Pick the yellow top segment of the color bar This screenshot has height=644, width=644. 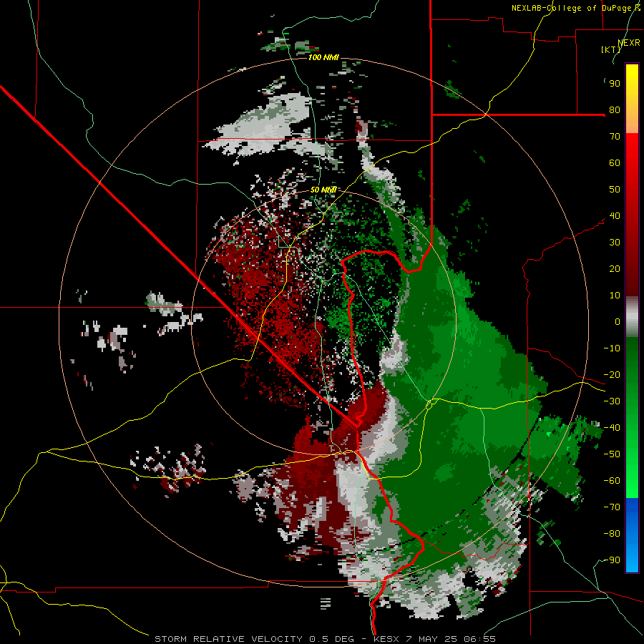point(632,99)
